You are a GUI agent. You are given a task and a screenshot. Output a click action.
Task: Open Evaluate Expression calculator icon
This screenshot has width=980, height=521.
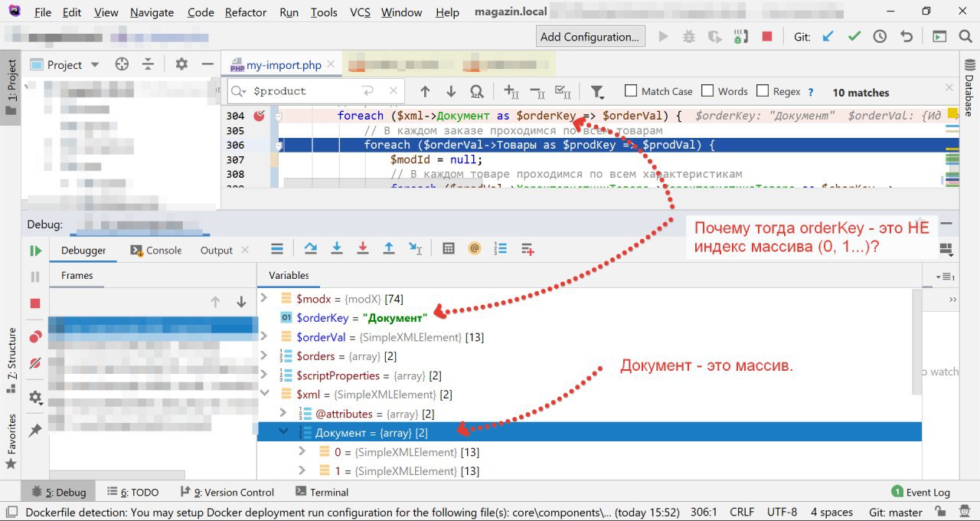click(x=449, y=248)
